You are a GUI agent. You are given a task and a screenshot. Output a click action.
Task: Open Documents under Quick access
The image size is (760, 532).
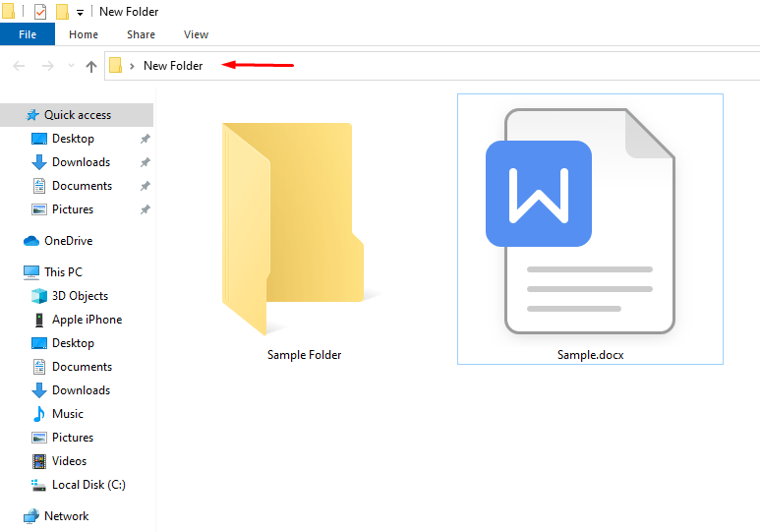point(82,186)
